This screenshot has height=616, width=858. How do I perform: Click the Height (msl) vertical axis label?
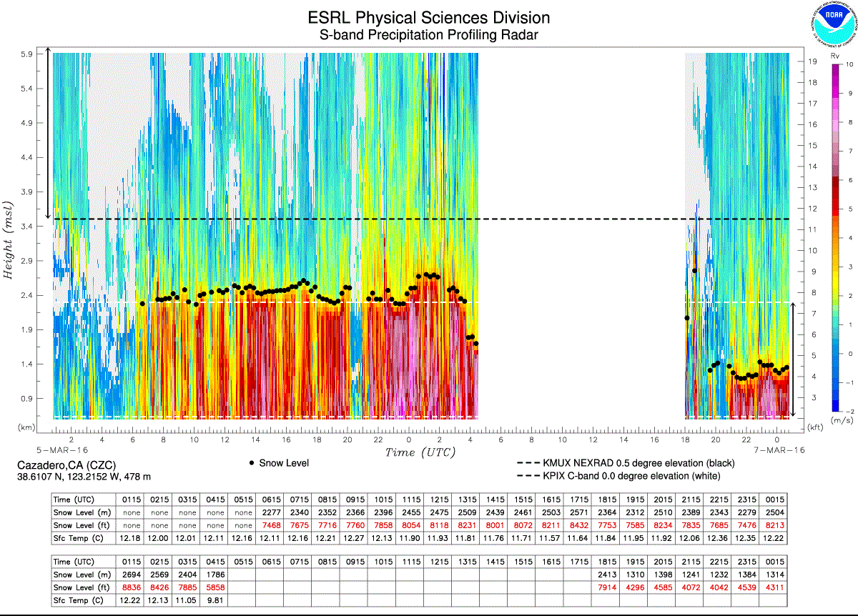point(11,238)
